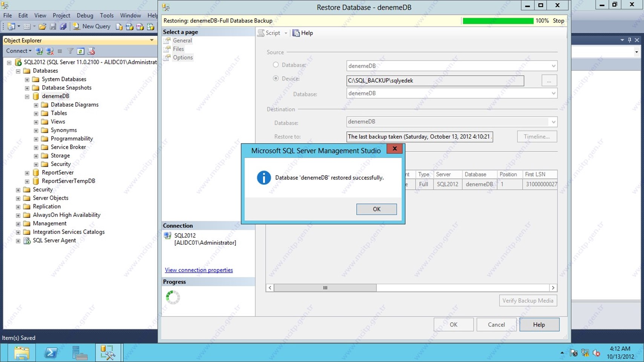
Task: Click the Save All toolbar icon
Action: click(63, 26)
